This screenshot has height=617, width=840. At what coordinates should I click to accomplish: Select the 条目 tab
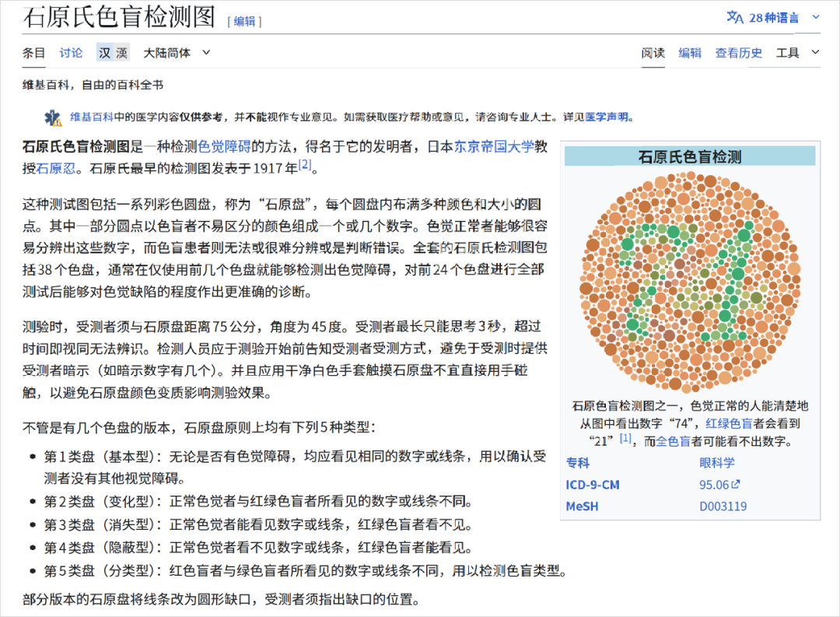point(33,53)
